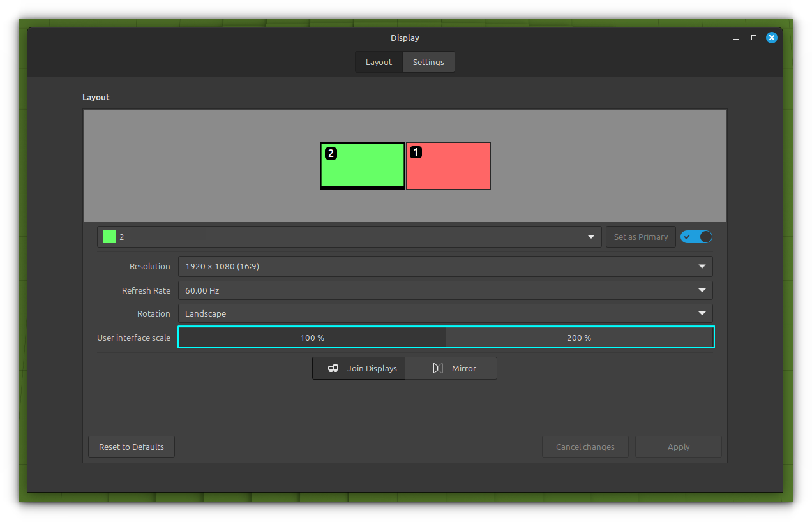The image size is (812, 522).
Task: Switch to the Layout tab
Action: coord(379,62)
